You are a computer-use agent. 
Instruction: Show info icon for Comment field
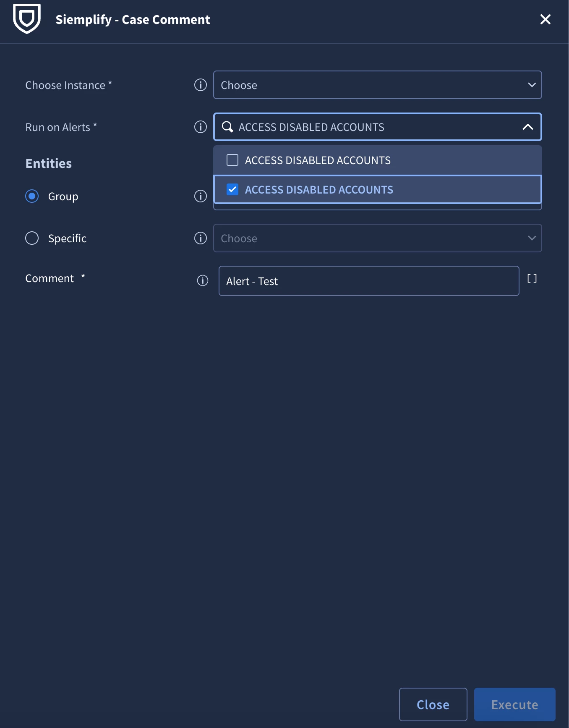pos(203,280)
